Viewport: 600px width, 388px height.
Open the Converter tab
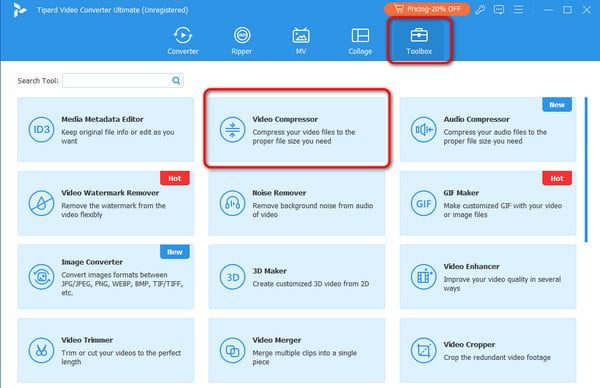click(x=183, y=41)
